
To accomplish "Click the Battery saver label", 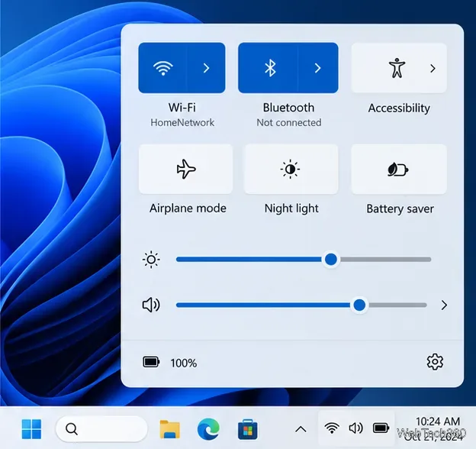I will pos(400,208).
